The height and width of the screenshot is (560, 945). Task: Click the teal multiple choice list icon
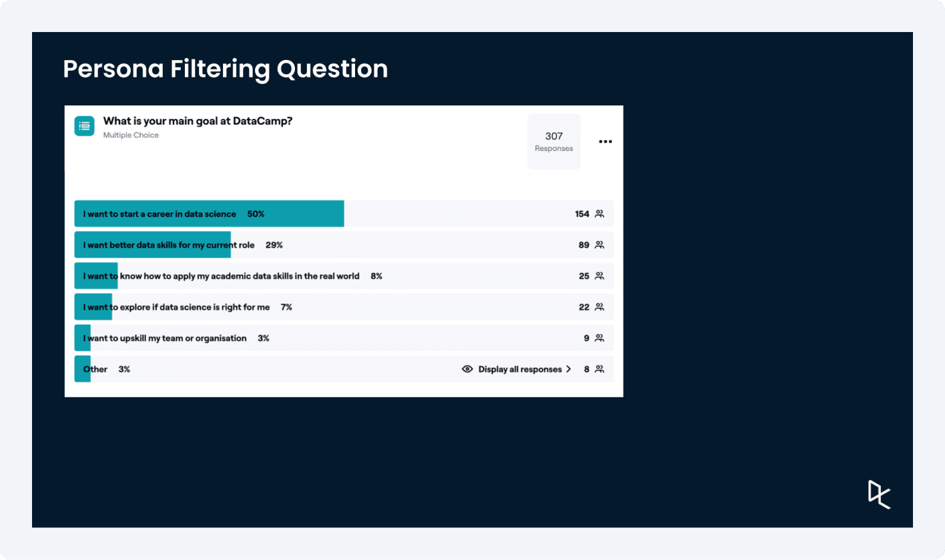[84, 126]
